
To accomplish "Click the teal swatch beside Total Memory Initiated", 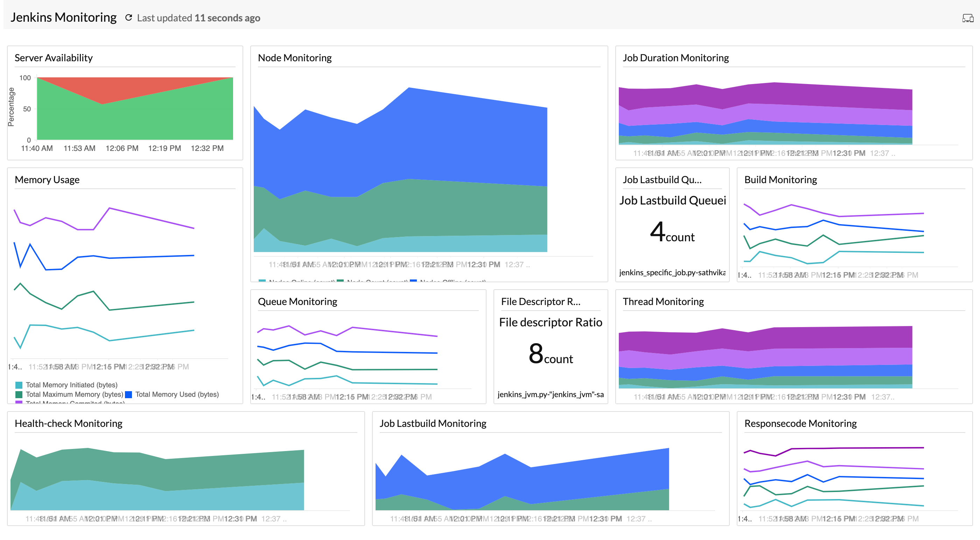I will click(18, 385).
